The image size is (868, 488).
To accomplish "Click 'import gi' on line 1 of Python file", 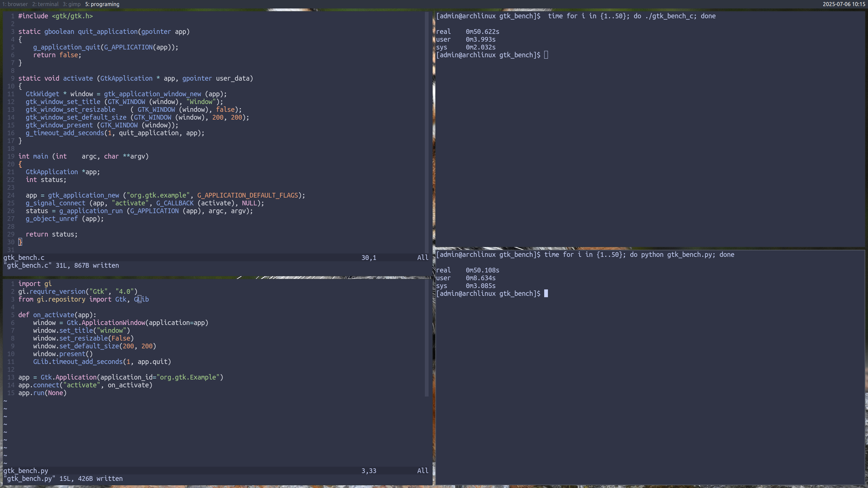I will (35, 284).
